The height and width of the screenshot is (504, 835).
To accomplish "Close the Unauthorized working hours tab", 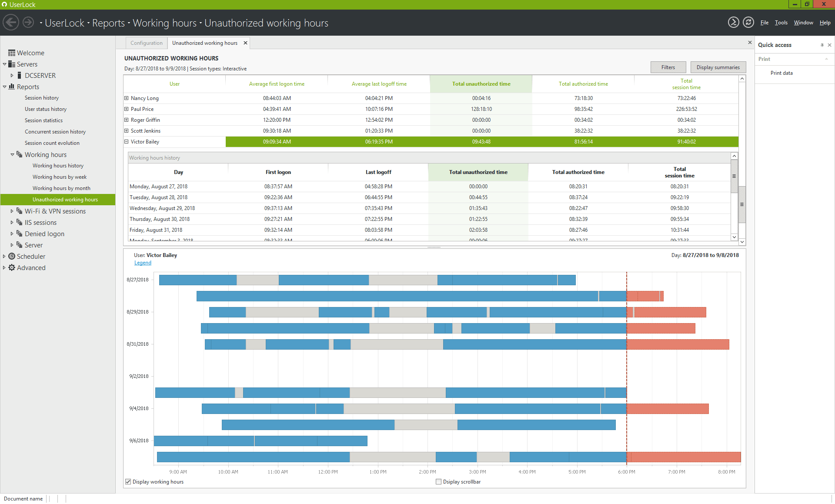I will pos(245,43).
